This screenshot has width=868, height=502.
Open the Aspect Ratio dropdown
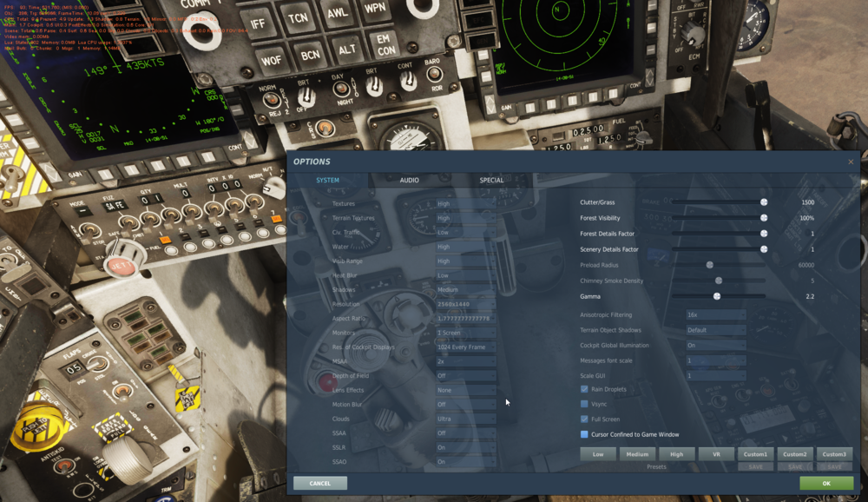pyautogui.click(x=465, y=319)
